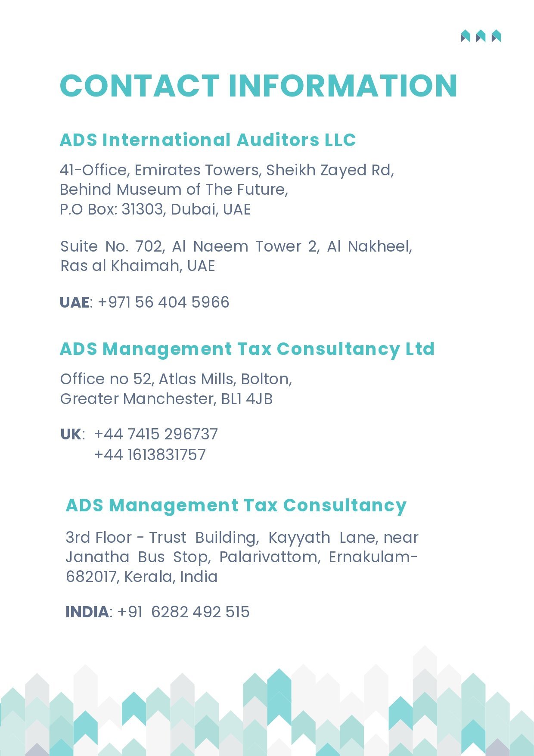Viewport: 534px width, 756px height.
Task: Click UAE phone number +971 56 404 5966
Action: (164, 302)
